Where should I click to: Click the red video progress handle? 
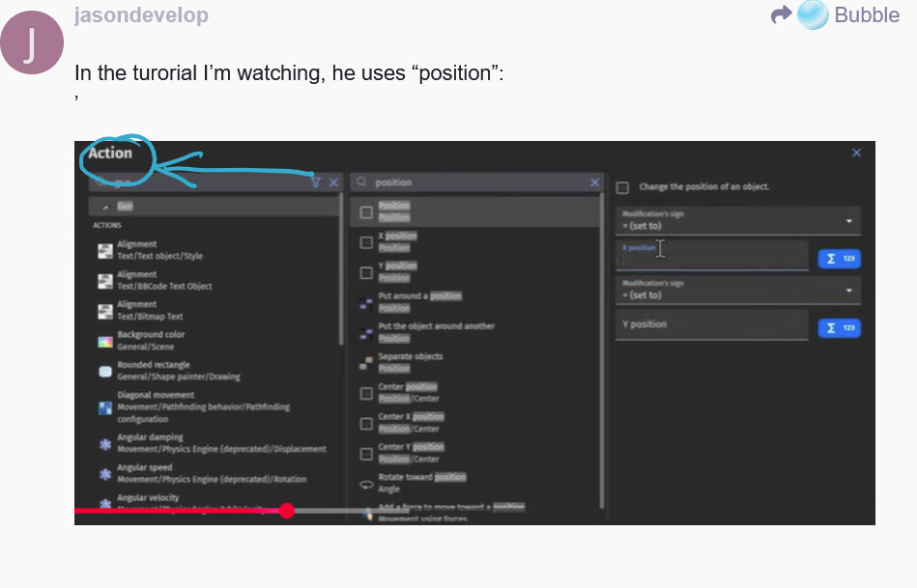click(286, 510)
